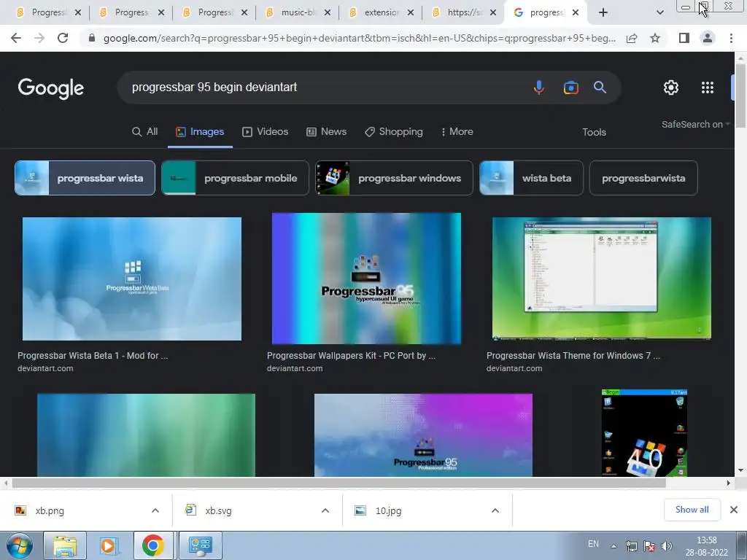This screenshot has width=747, height=560.
Task: Start voice search with microphone icon
Action: [539, 87]
